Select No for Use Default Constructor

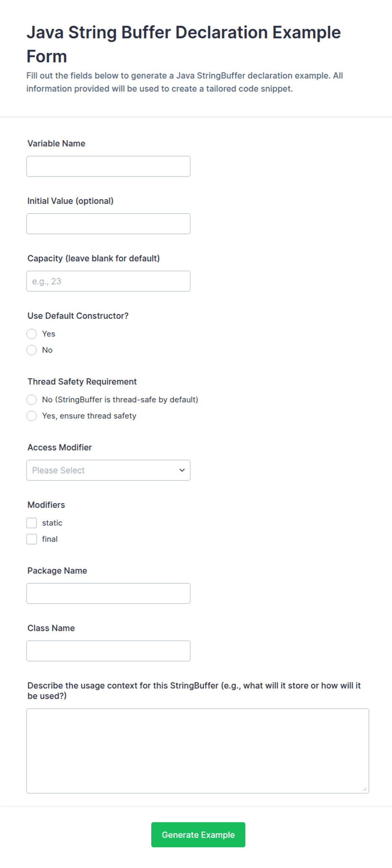click(x=32, y=350)
